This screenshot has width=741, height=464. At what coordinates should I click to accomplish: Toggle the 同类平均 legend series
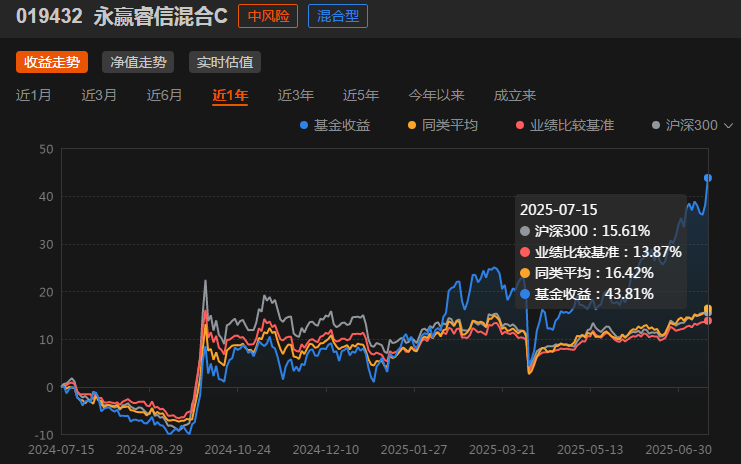[443, 125]
